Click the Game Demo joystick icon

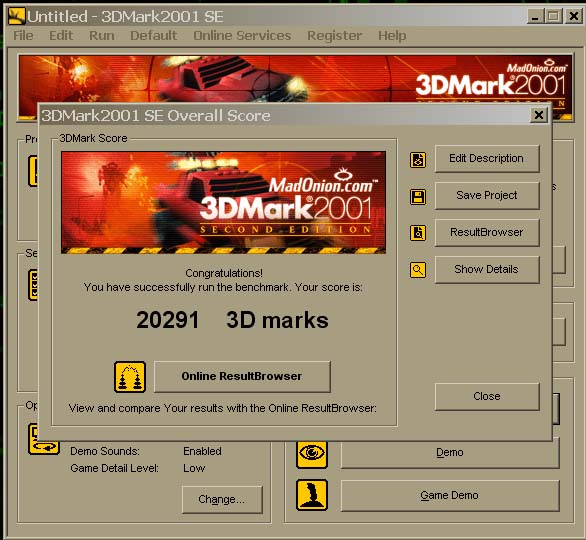tap(312, 495)
